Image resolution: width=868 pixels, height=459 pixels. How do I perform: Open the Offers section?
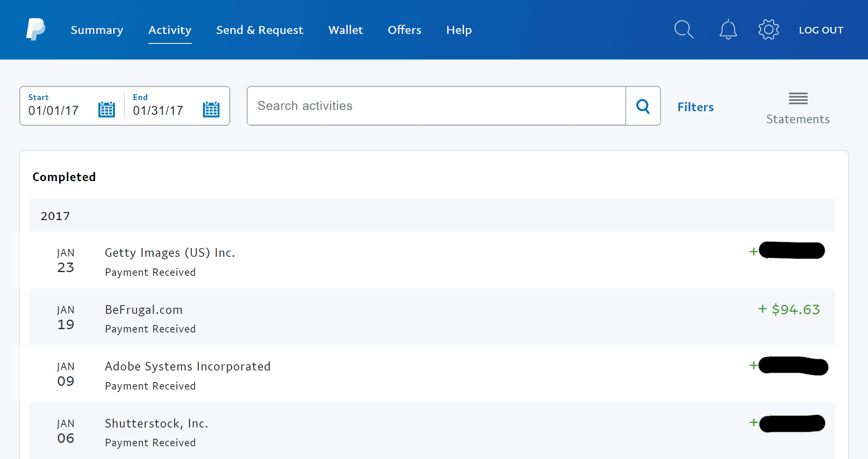point(404,29)
